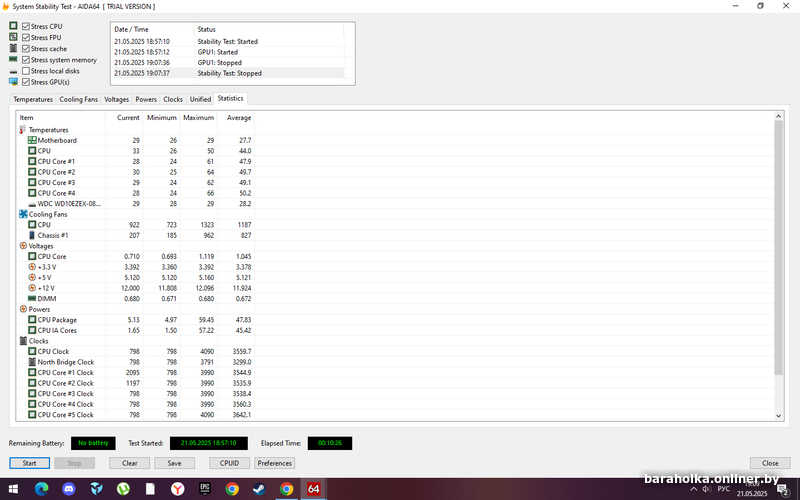The image size is (800, 500).
Task: Click the CPU Core #4 temperature icon
Action: click(x=32, y=193)
